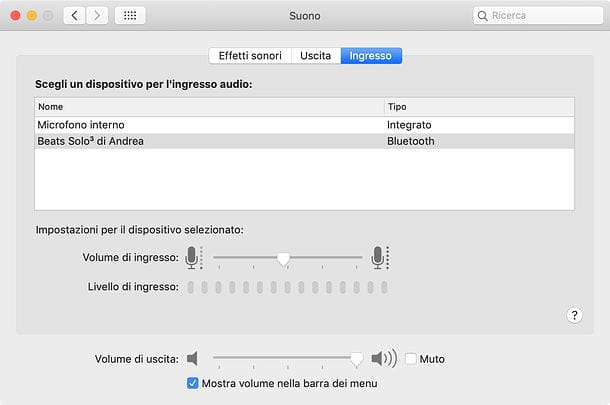Minimize the window with yellow button
The image size is (610, 405).
32,16
